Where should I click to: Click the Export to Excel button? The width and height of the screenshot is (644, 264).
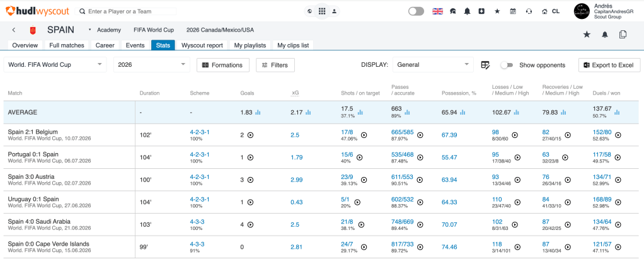pyautogui.click(x=609, y=65)
